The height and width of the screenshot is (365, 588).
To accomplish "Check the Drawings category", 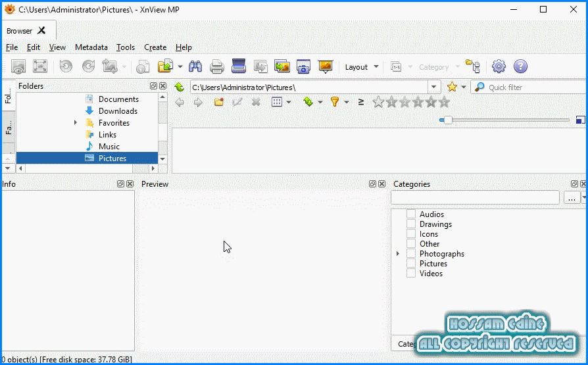I will pyautogui.click(x=411, y=224).
